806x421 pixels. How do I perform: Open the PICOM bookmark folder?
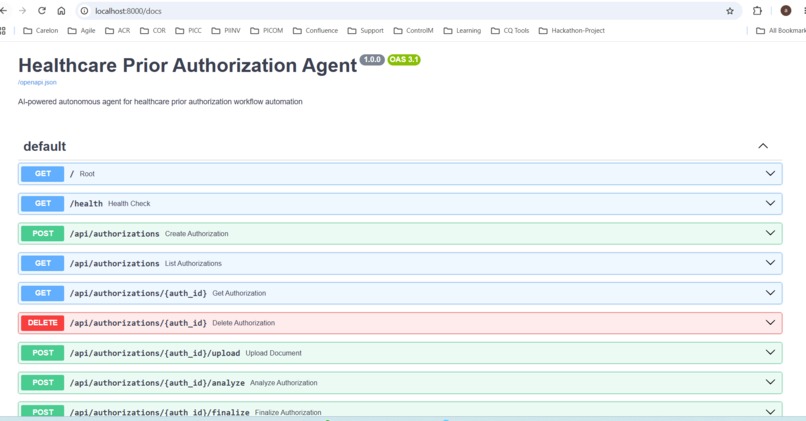tap(266, 31)
